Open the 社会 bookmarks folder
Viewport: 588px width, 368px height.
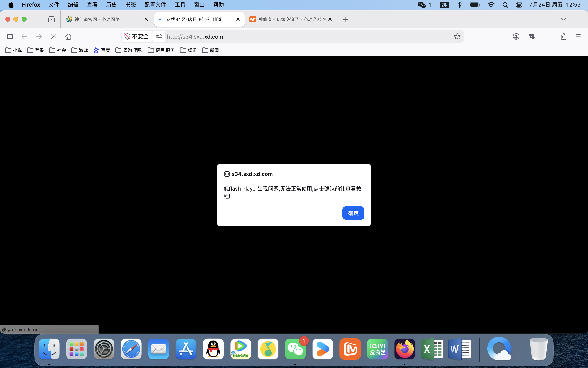click(58, 50)
